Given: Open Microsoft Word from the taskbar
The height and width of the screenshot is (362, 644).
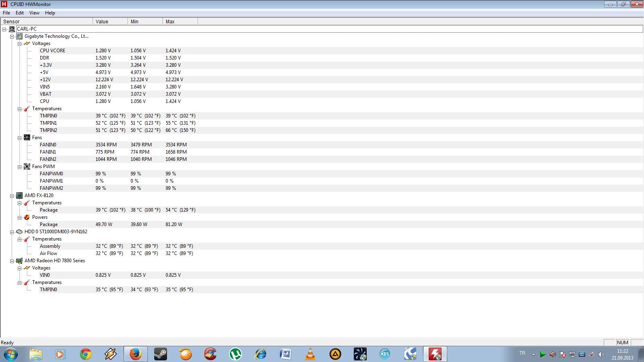Looking at the screenshot, I should 285,354.
